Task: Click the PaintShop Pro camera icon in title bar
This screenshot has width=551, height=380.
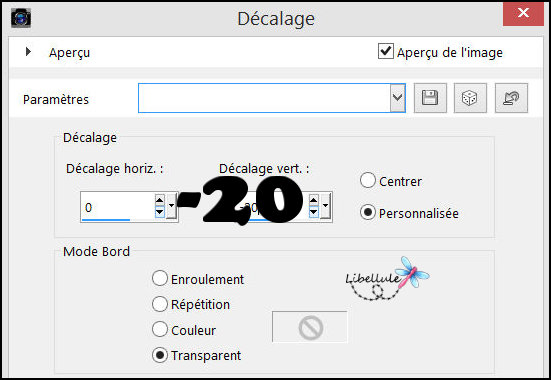Action: [21, 18]
